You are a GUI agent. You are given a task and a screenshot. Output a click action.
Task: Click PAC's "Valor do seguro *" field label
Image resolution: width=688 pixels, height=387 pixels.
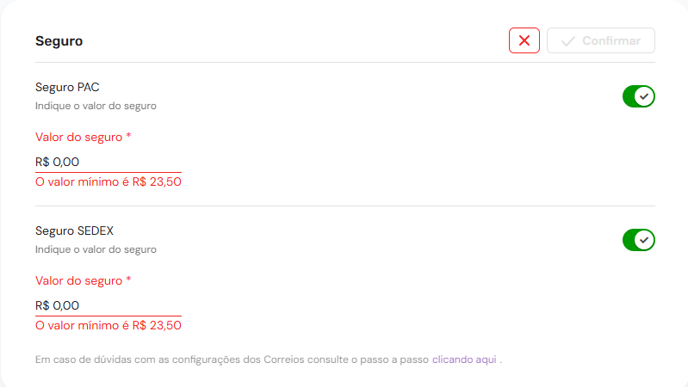[83, 137]
